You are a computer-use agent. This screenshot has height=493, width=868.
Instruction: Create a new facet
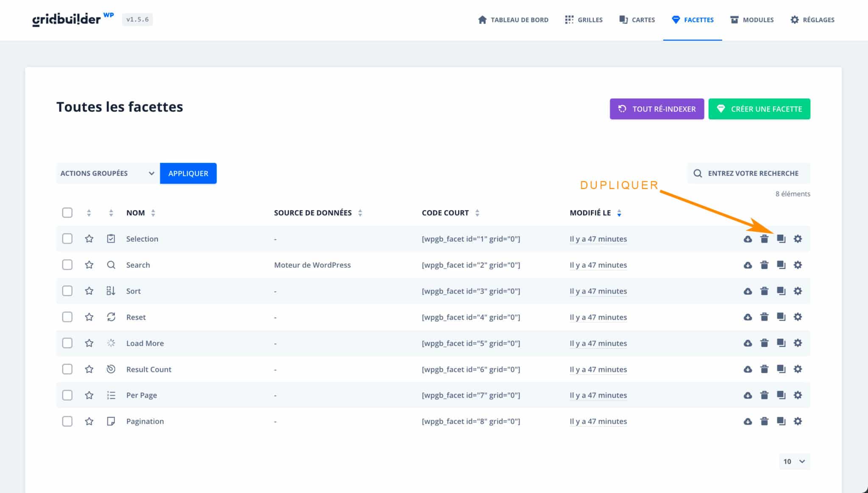tap(759, 109)
